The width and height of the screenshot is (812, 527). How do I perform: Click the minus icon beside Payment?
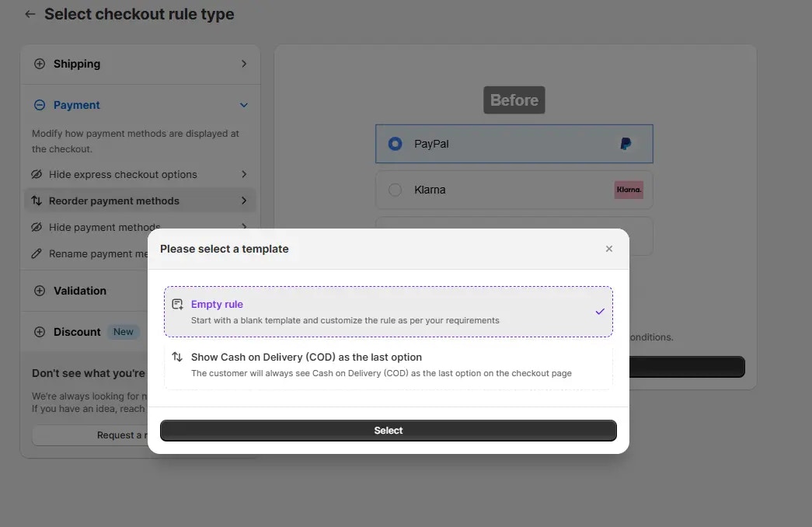40,105
